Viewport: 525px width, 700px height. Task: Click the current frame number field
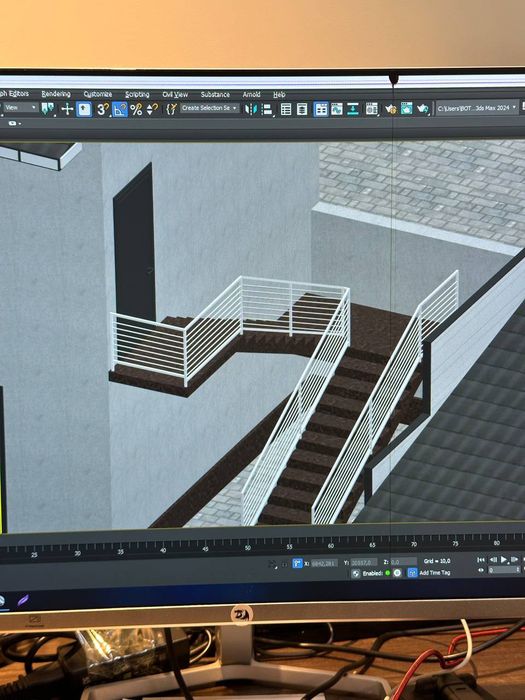(504, 570)
